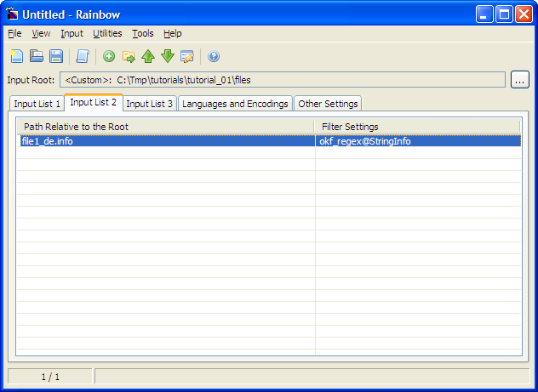The image size is (538, 392).
Task: Click the folder icon with green arrow
Action: pyautogui.click(x=129, y=56)
